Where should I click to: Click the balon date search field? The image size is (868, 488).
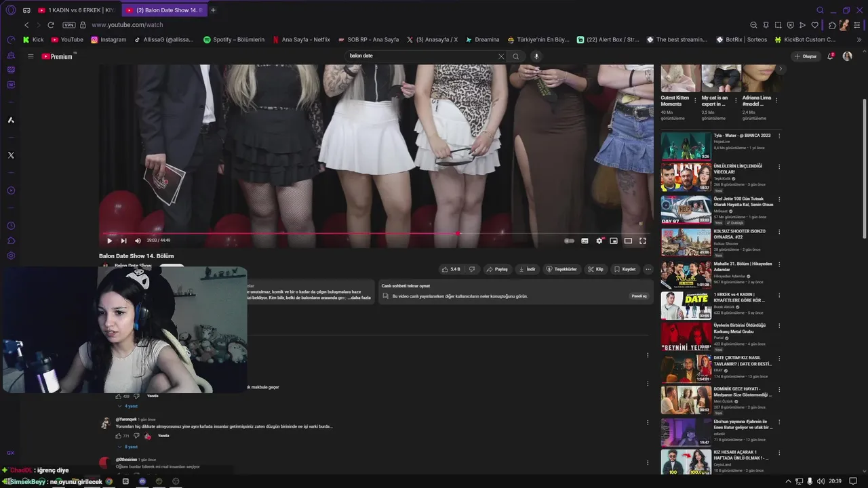point(422,56)
